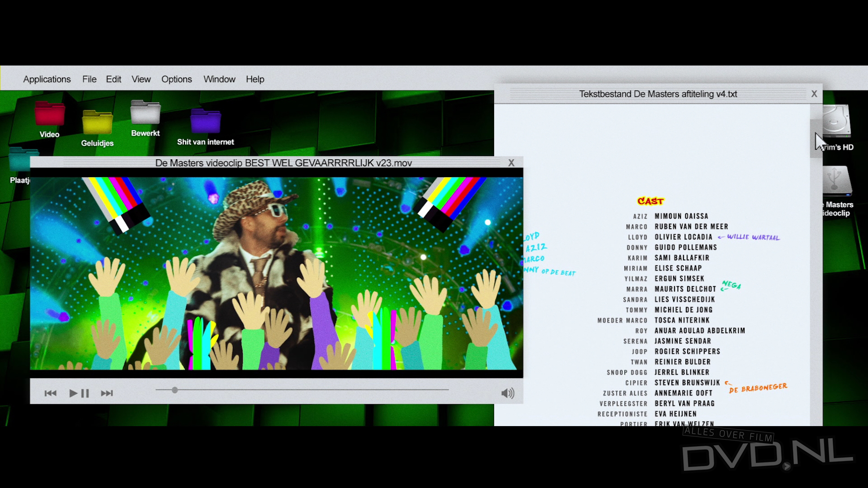Click the name MAURITS DELCHOT
868x488 pixels.
coord(685,289)
